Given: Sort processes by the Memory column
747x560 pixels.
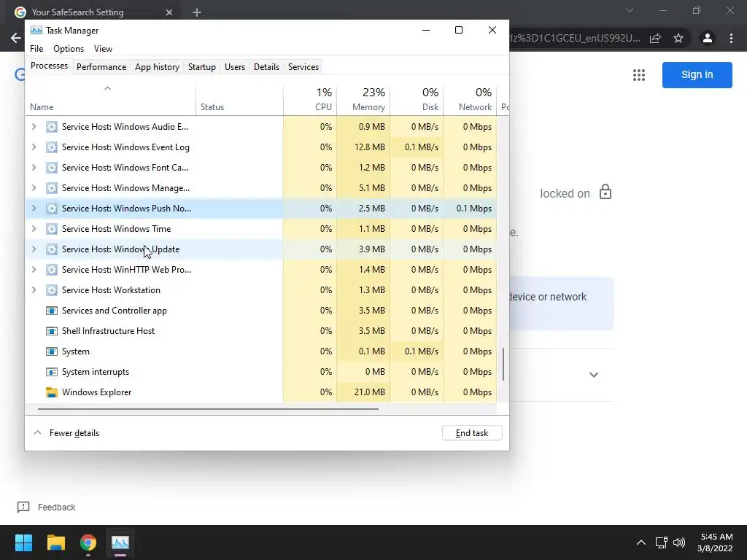Looking at the screenshot, I should click(363, 99).
